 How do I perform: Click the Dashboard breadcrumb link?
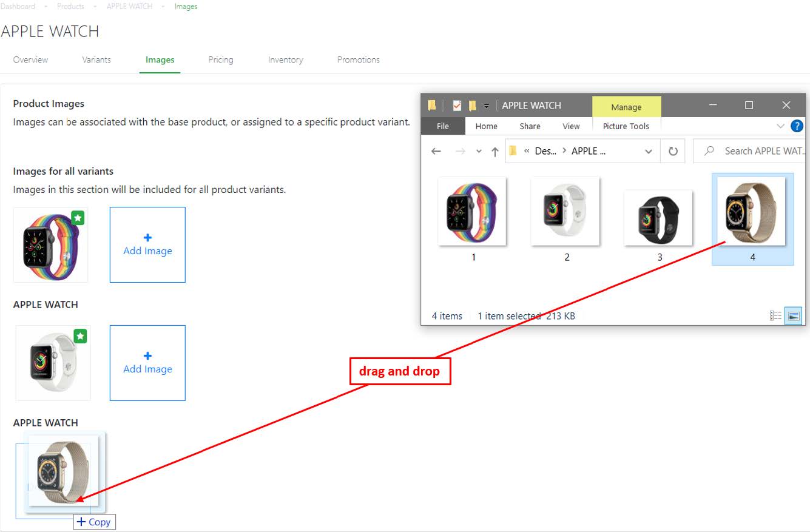coord(18,6)
